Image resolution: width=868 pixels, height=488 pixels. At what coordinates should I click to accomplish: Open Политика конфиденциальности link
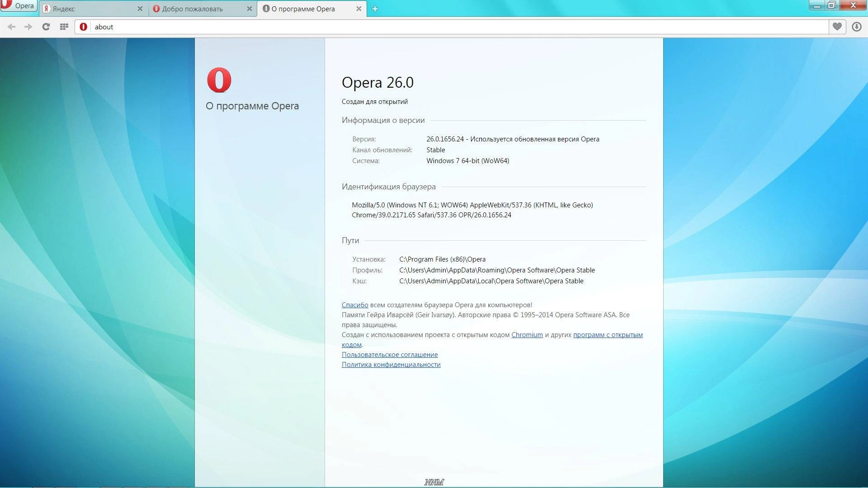(391, 365)
